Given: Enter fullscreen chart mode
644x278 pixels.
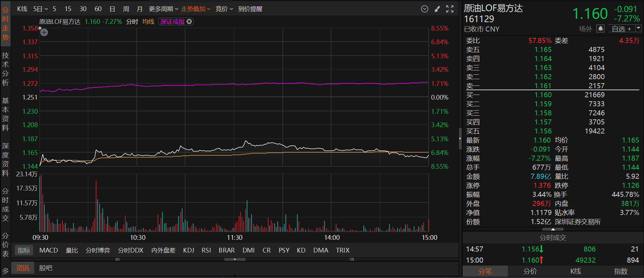Looking at the screenshot, I should click(450, 9).
